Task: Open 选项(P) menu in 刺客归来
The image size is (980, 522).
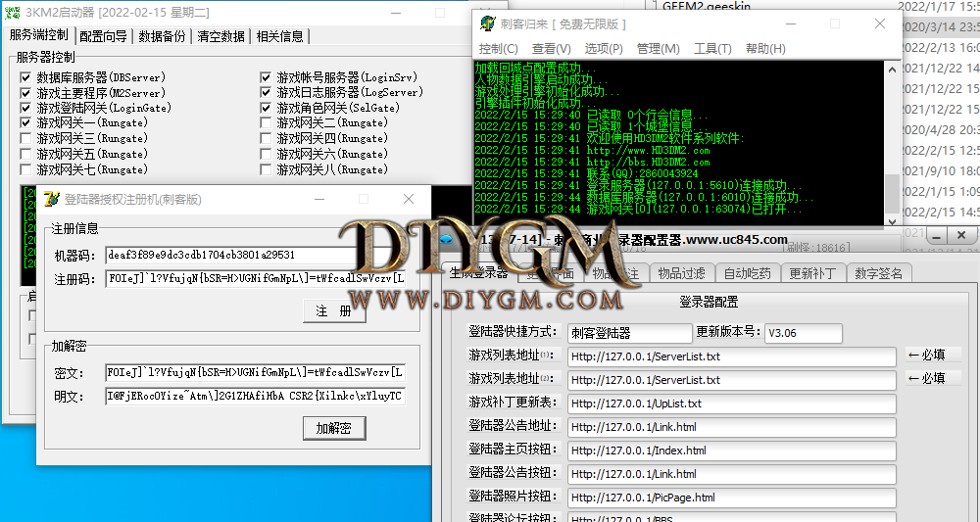Action: coord(604,49)
